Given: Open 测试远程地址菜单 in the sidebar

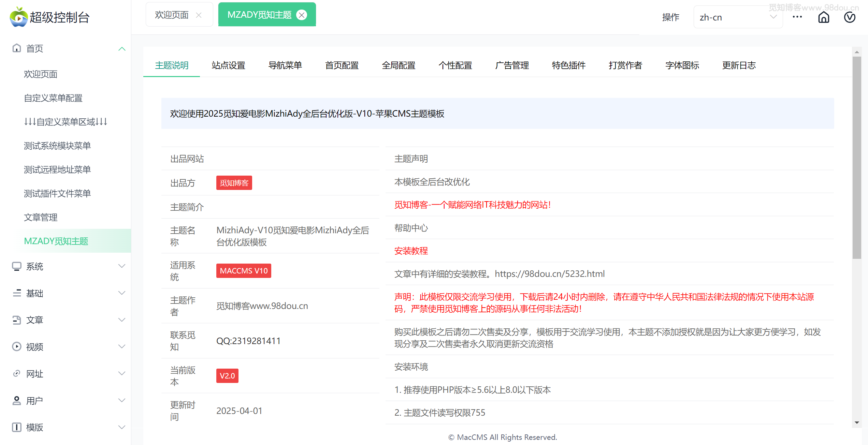Looking at the screenshot, I should pos(66,169).
